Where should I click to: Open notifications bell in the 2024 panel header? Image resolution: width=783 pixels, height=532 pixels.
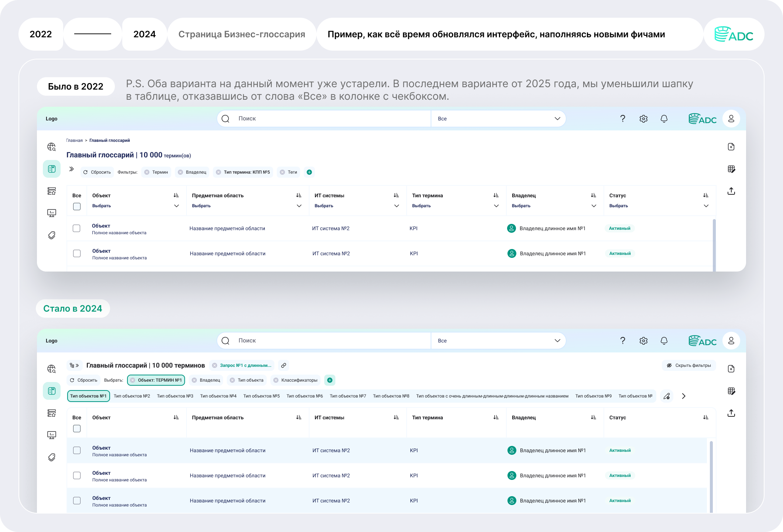pyautogui.click(x=664, y=341)
